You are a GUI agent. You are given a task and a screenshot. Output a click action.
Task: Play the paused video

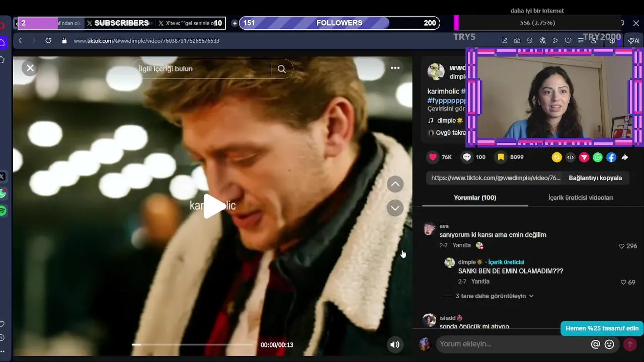[x=213, y=206]
